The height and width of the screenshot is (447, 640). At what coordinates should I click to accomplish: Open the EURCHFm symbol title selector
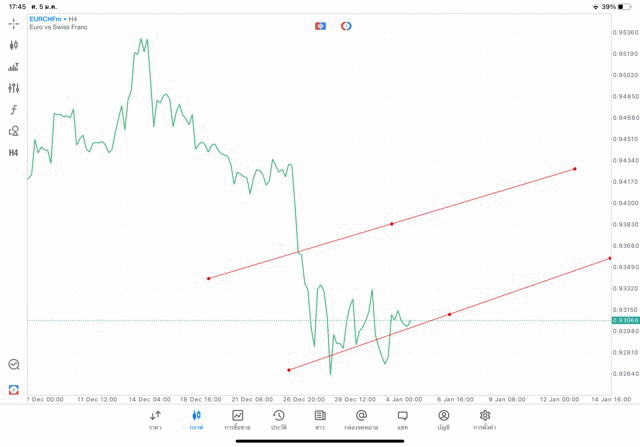click(x=48, y=19)
